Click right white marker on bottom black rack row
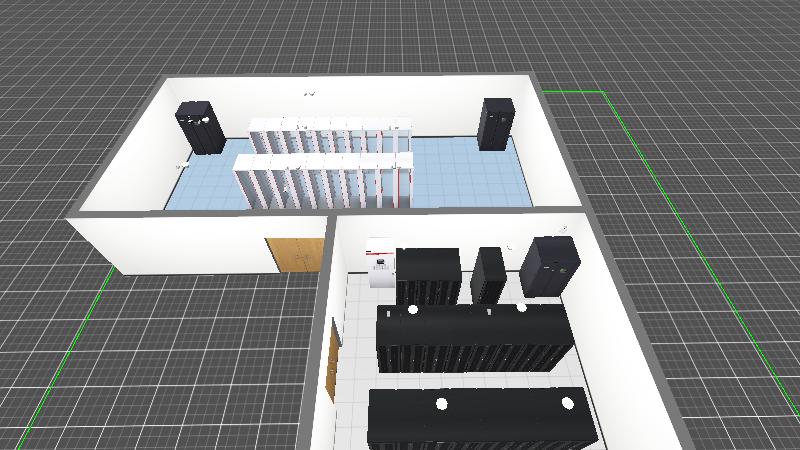The height and width of the screenshot is (450, 800). click(567, 402)
